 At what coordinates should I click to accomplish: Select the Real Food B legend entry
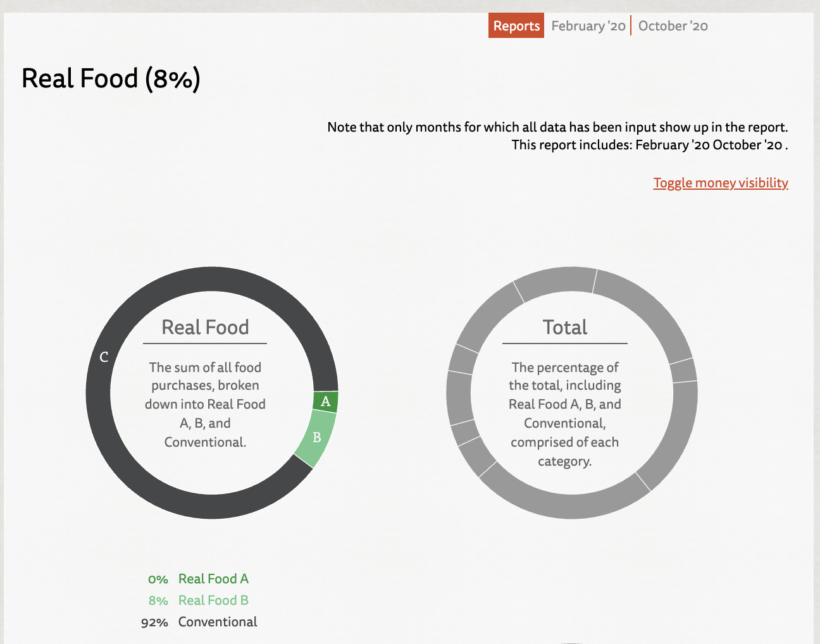pos(213,600)
